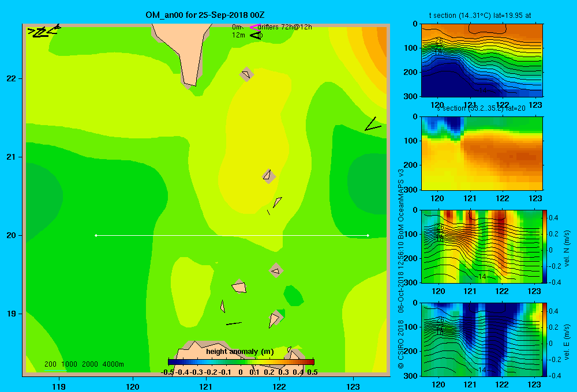Click latitude label 21 on main map axis
Image resolution: width=577 pixels, height=392 pixels.
tap(11, 157)
